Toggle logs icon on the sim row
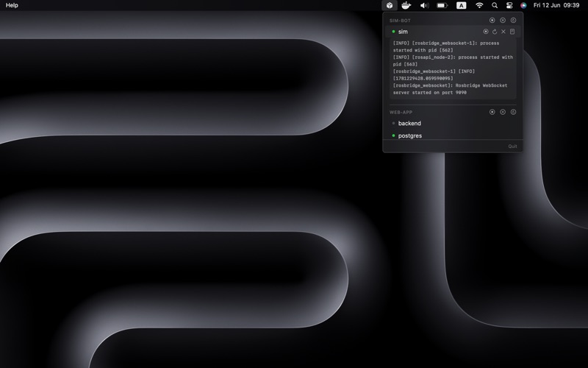 click(512, 32)
